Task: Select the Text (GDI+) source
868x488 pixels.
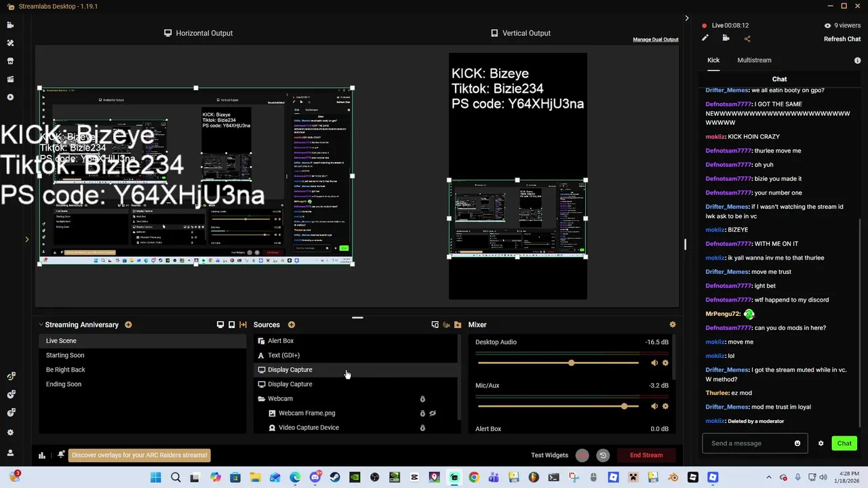Action: [x=356, y=355]
